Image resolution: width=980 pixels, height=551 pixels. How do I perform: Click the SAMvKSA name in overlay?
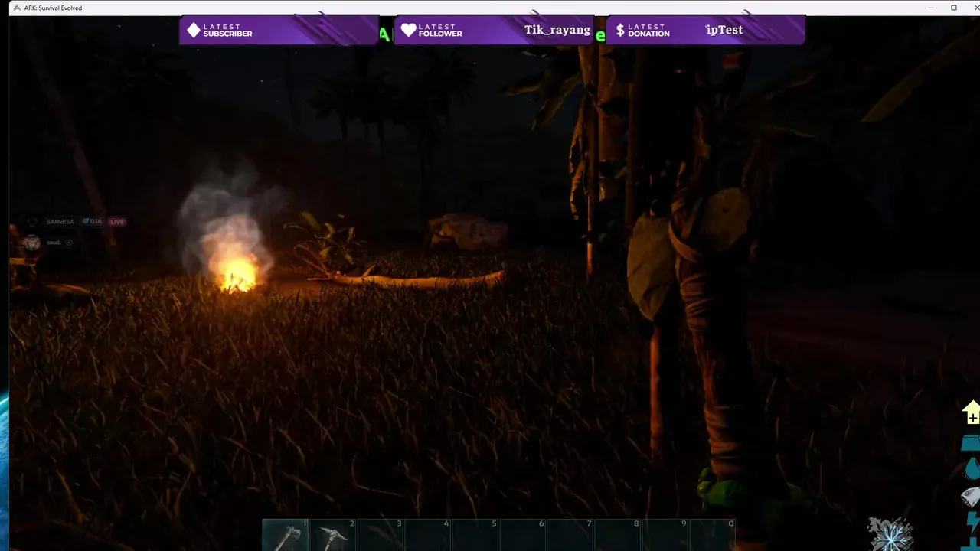coord(60,222)
